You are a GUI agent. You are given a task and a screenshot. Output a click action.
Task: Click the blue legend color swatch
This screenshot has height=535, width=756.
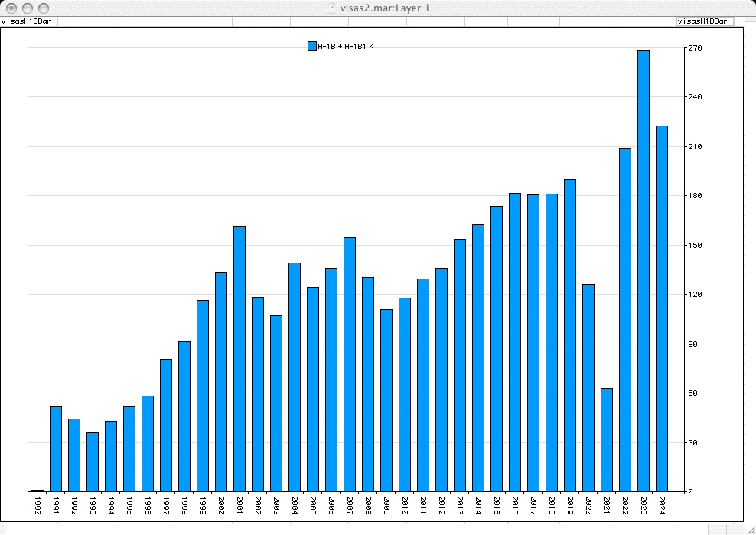click(311, 47)
